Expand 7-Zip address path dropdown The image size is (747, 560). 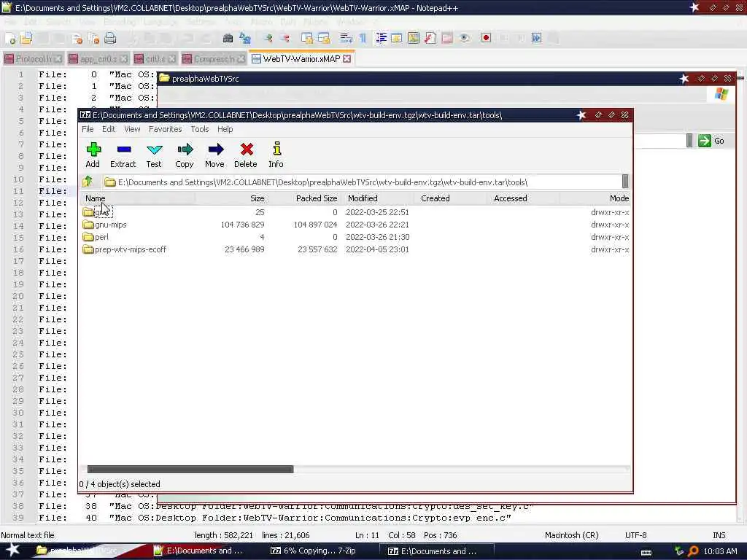click(x=625, y=182)
